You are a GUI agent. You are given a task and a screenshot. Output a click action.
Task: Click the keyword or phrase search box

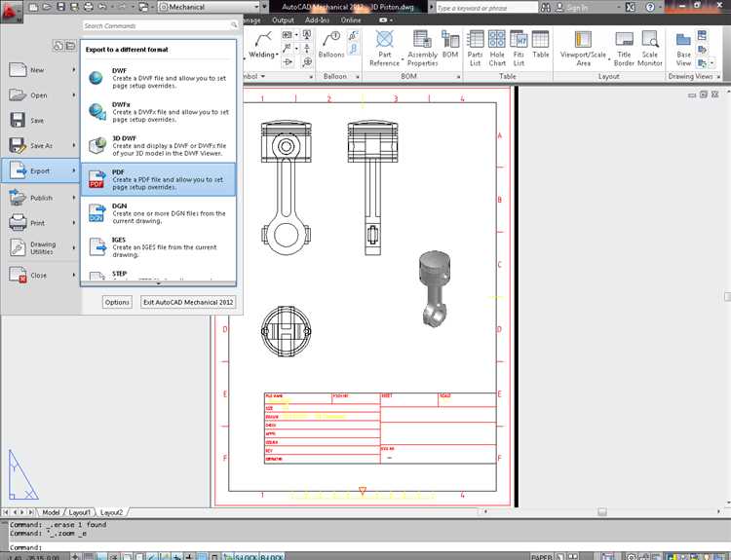[x=486, y=8]
